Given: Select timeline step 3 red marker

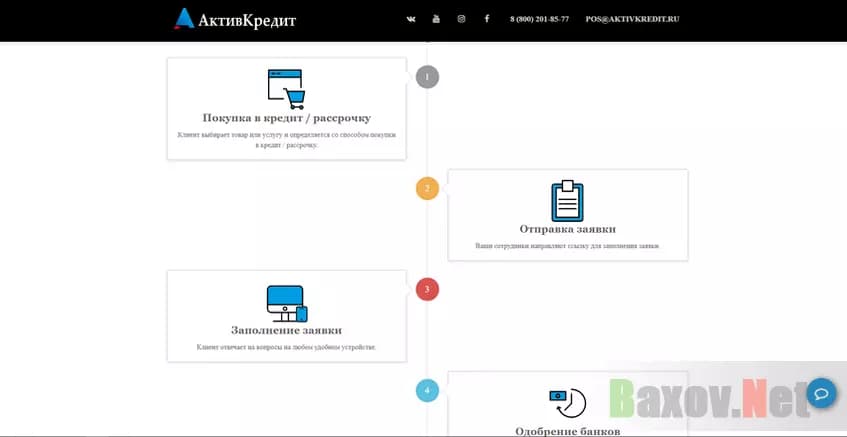Looking at the screenshot, I should tap(427, 290).
